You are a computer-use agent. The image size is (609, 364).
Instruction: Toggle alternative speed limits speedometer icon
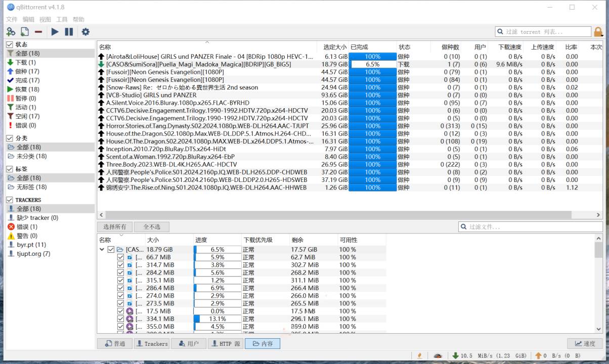[438, 356]
